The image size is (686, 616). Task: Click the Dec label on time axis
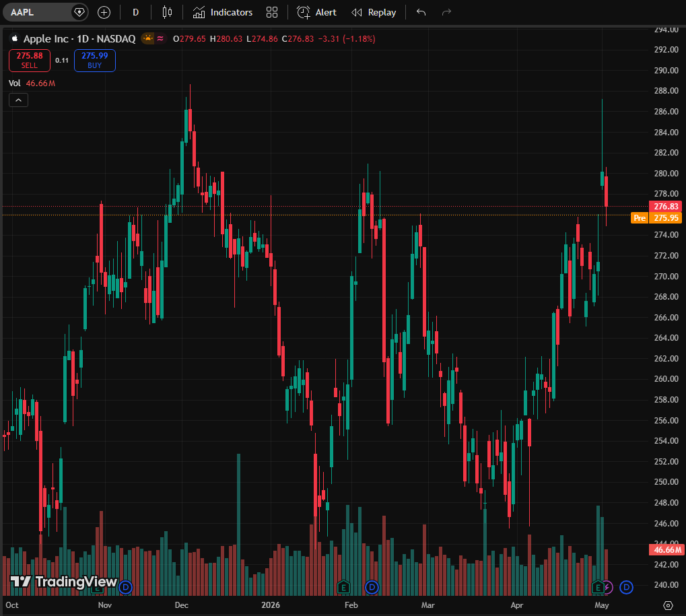182,605
